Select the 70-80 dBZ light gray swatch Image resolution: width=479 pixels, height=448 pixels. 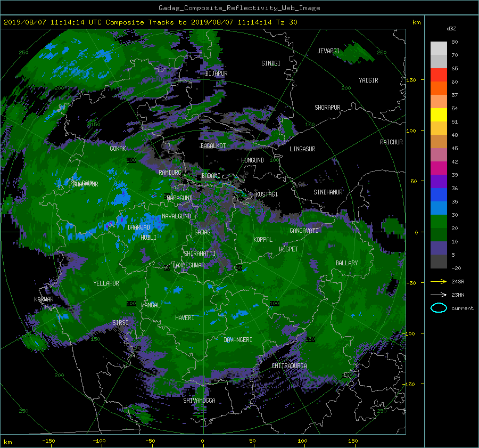pos(439,48)
